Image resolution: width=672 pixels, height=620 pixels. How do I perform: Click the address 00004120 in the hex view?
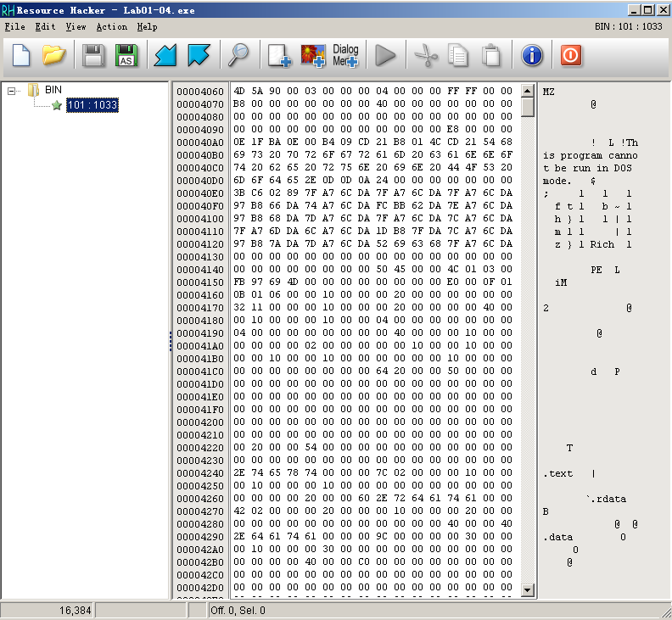200,244
